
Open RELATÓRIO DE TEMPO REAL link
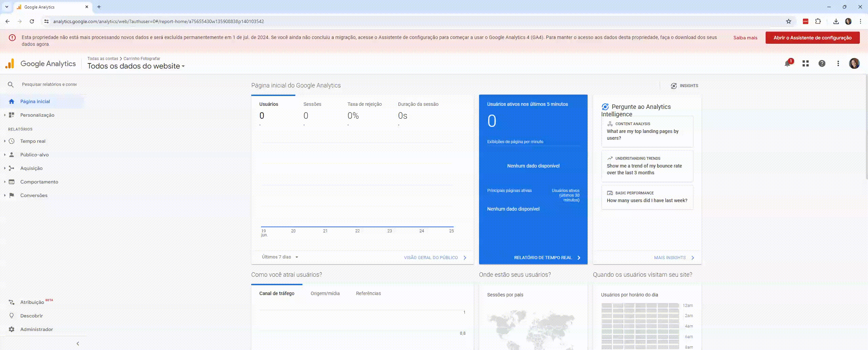point(547,258)
